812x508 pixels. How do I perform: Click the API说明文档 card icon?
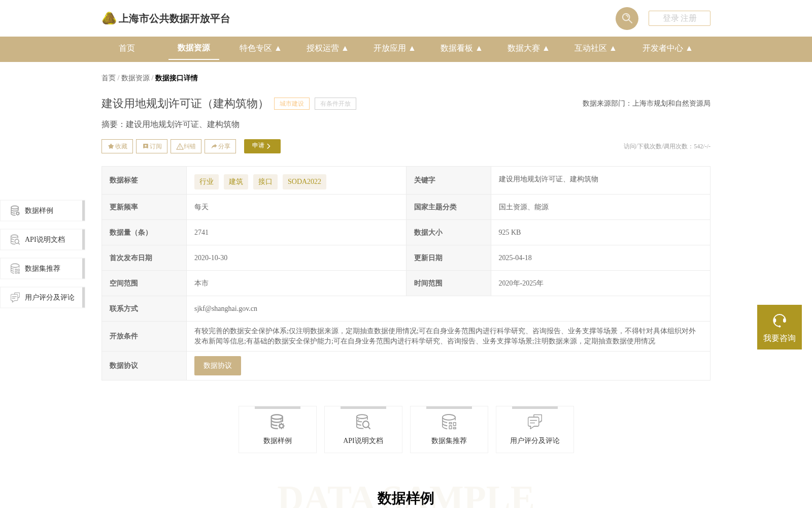(363, 422)
